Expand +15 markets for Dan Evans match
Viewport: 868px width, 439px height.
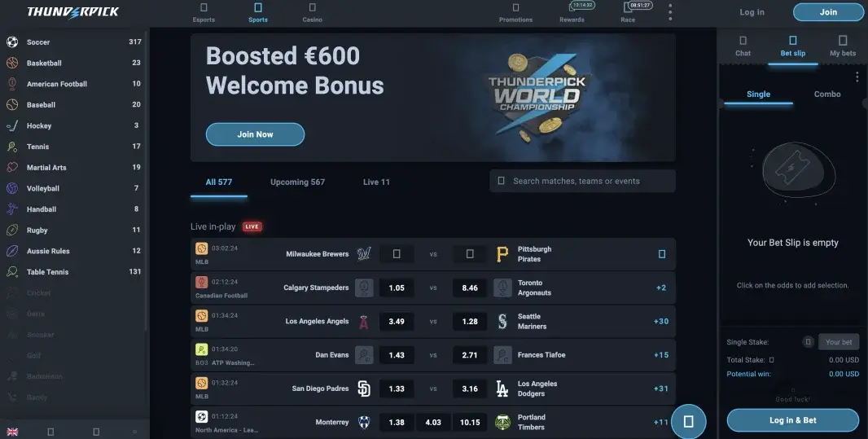(661, 355)
